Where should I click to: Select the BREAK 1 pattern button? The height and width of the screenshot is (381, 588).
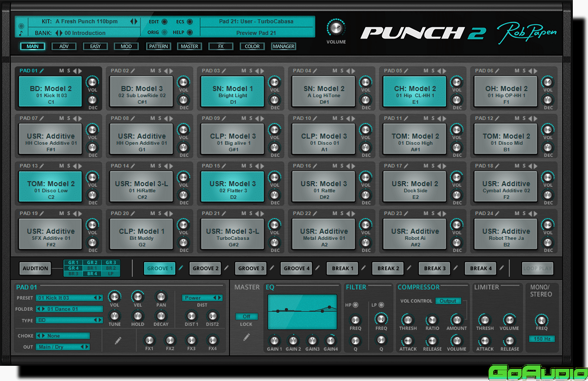[343, 269]
